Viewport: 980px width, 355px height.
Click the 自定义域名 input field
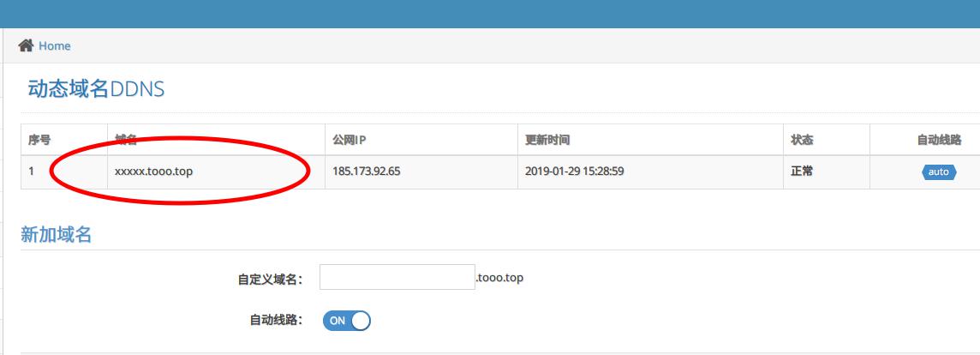[x=397, y=277]
